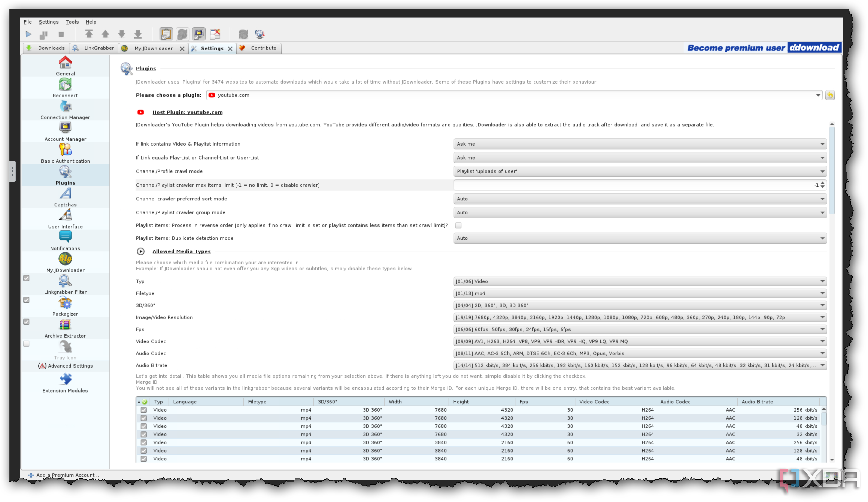The height and width of the screenshot is (502, 868).
Task: Open General settings in the sidebar
Action: (65, 66)
